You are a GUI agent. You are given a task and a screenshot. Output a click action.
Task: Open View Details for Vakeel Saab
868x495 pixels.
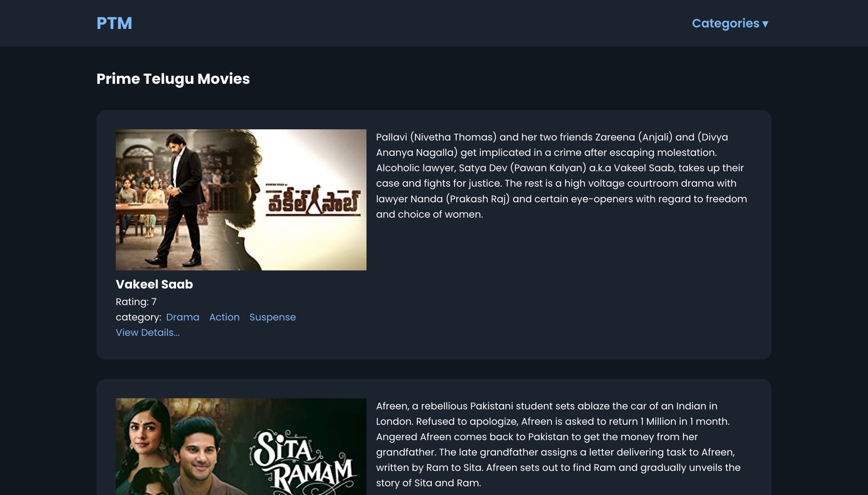(147, 333)
